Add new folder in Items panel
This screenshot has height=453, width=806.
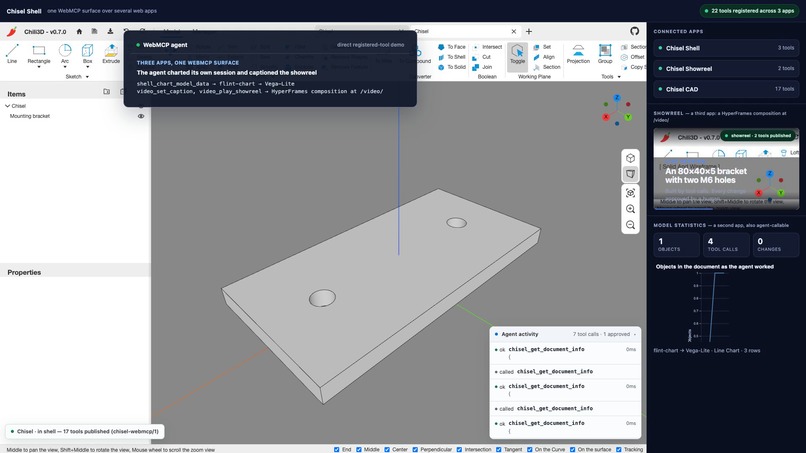click(x=106, y=92)
